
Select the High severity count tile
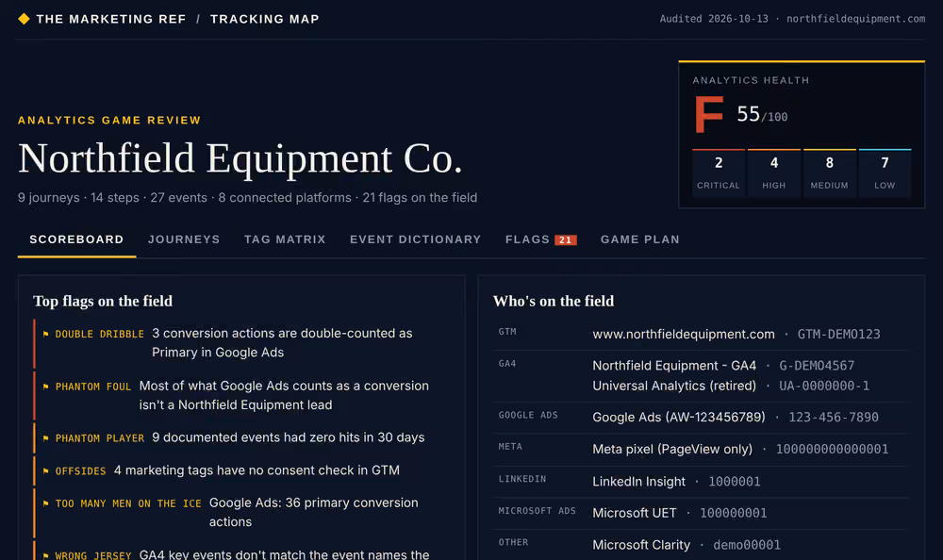point(774,173)
